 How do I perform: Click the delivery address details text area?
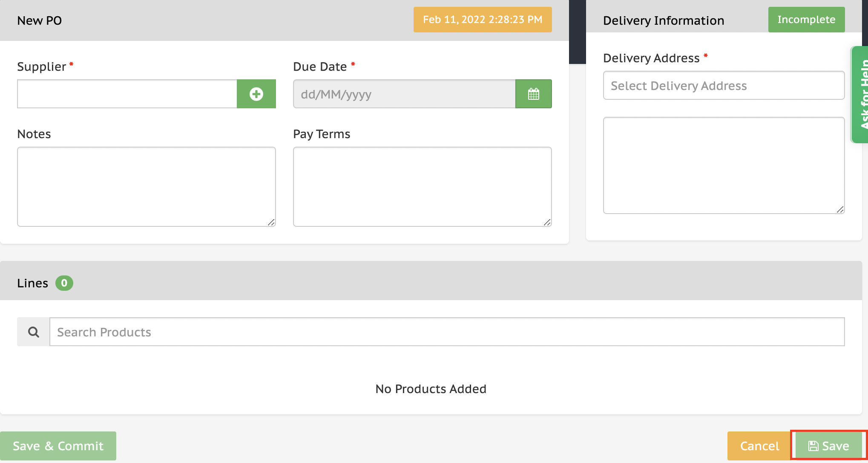tap(723, 165)
